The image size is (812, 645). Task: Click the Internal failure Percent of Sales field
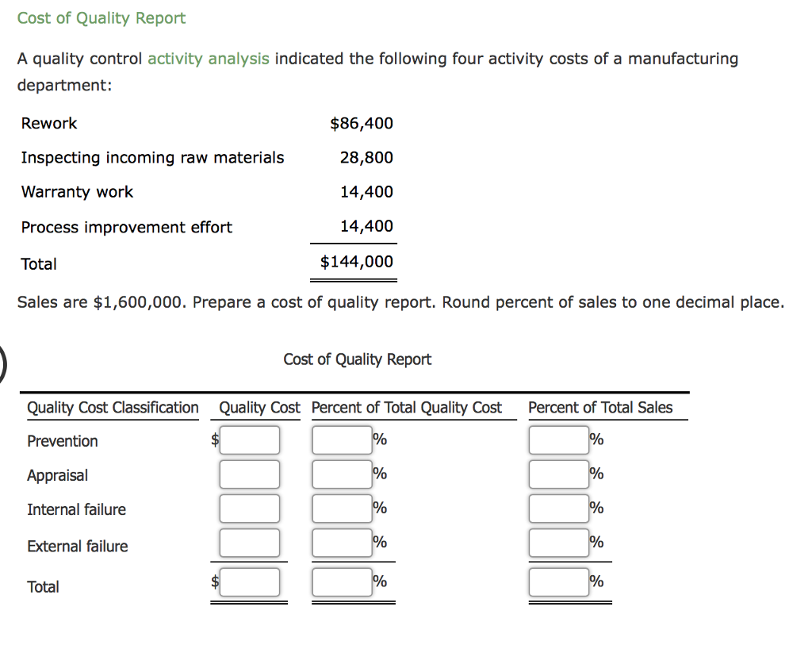coord(557,509)
